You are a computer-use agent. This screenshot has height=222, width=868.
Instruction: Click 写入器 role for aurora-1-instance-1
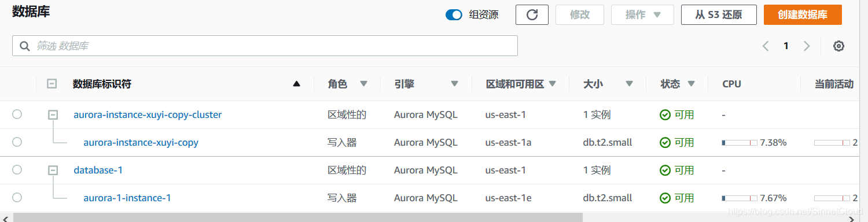342,198
